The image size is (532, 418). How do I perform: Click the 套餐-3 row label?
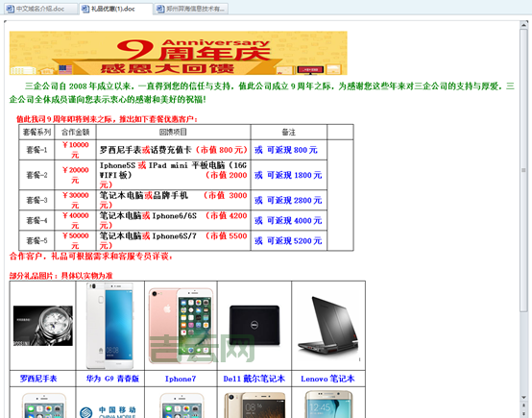pos(36,200)
